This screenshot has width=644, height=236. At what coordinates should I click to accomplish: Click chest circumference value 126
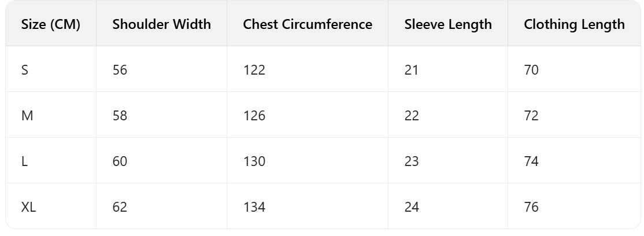[x=254, y=116]
